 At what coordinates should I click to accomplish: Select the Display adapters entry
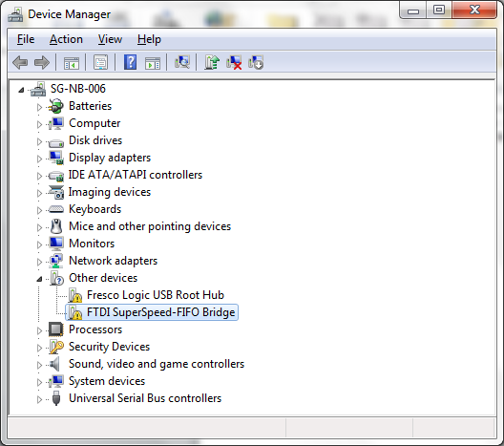click(110, 158)
